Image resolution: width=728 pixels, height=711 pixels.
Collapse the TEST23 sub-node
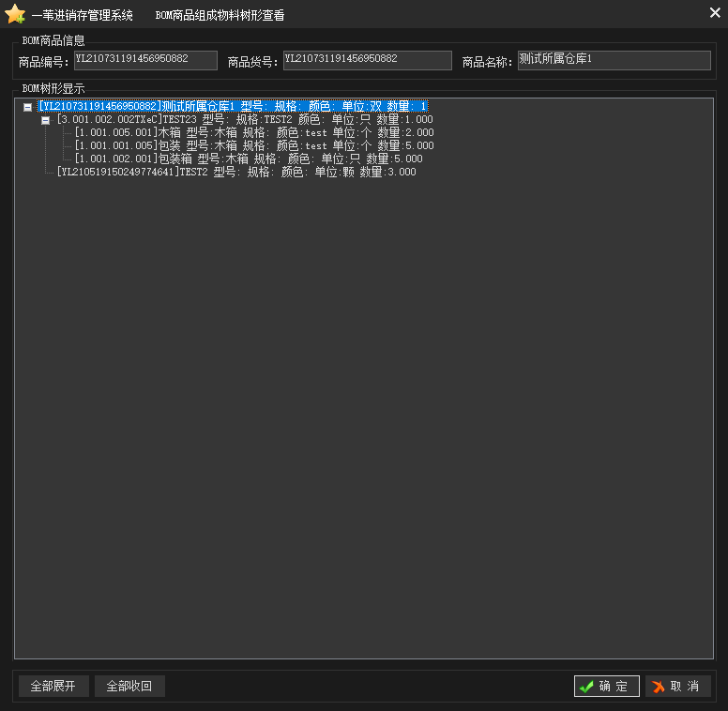pyautogui.click(x=45, y=121)
